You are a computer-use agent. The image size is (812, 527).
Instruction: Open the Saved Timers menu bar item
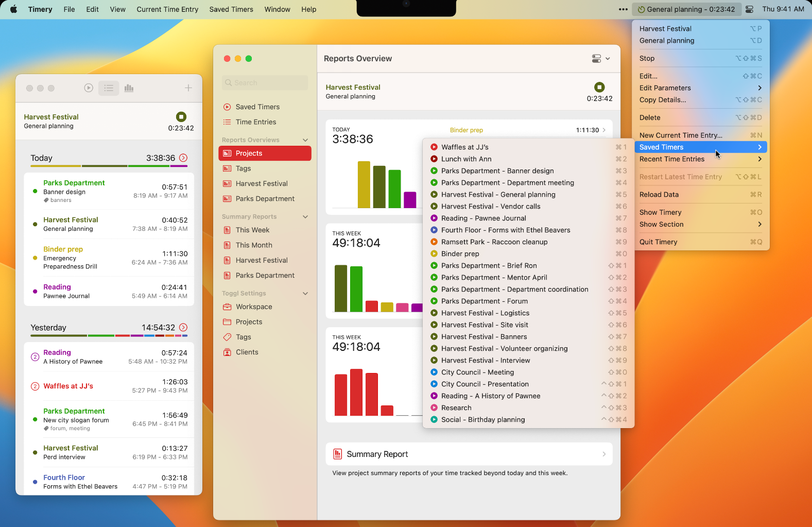tap(231, 9)
